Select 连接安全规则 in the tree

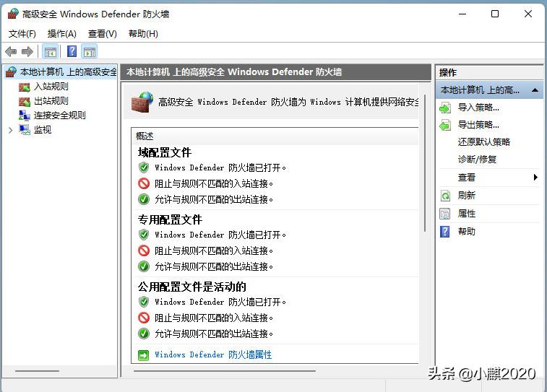coord(60,116)
